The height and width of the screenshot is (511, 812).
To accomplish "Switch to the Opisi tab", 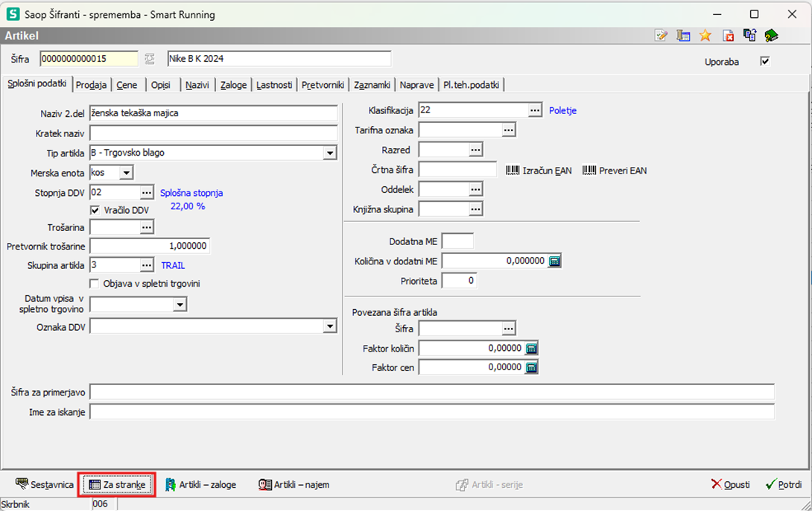I will (161, 85).
